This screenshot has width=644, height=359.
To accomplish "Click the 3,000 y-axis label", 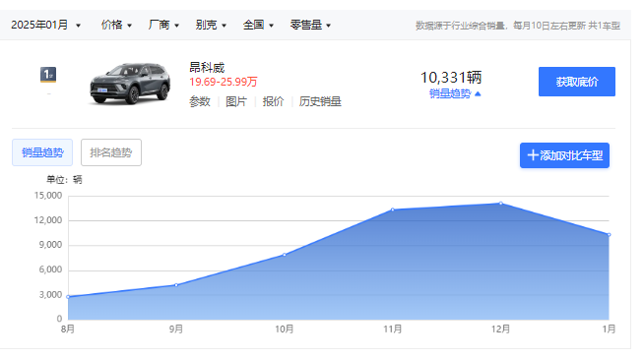I will pos(50,295).
